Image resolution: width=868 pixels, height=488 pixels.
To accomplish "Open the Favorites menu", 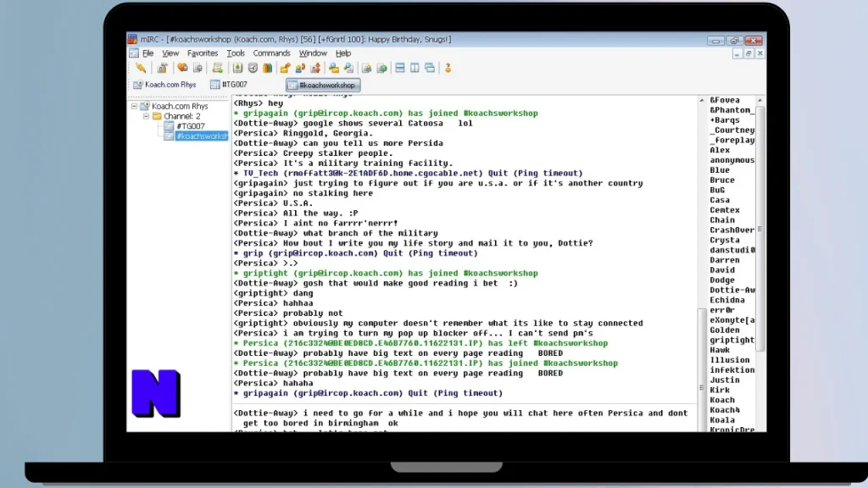I will click(203, 53).
